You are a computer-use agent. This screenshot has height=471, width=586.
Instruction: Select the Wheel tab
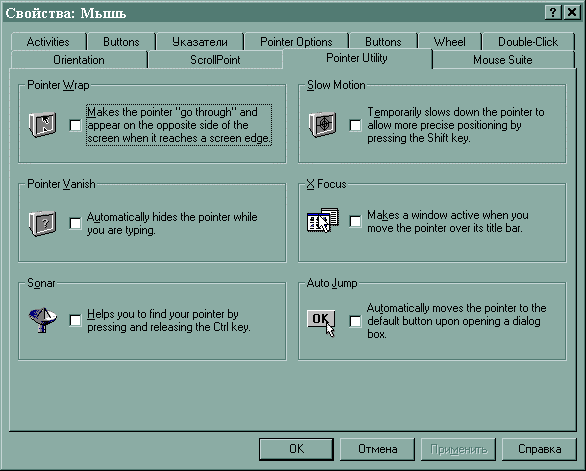[x=450, y=41]
